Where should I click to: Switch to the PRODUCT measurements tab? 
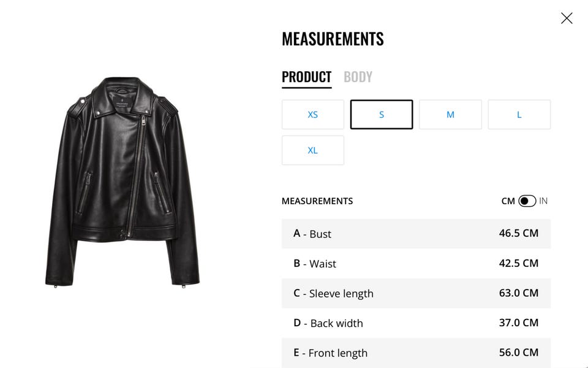pos(306,77)
